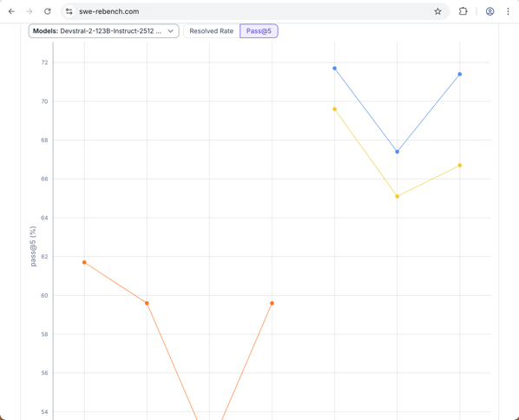Go back to the previous page
This screenshot has height=420, width=519.
coord(11,11)
